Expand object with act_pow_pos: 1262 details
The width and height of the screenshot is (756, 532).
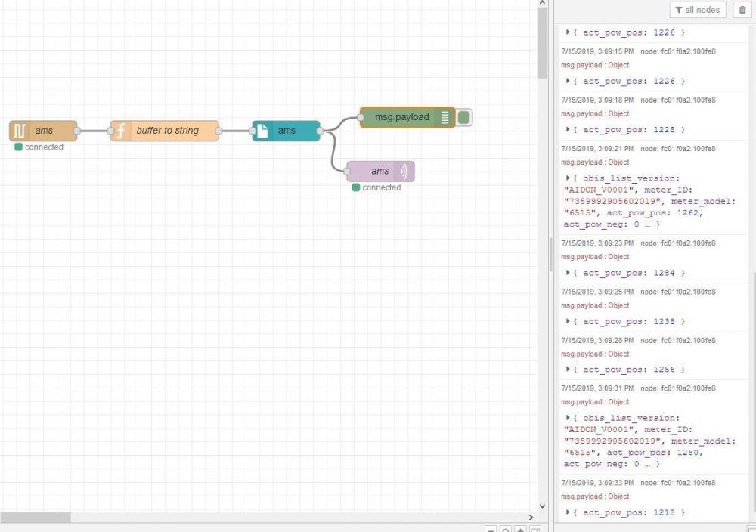point(569,178)
